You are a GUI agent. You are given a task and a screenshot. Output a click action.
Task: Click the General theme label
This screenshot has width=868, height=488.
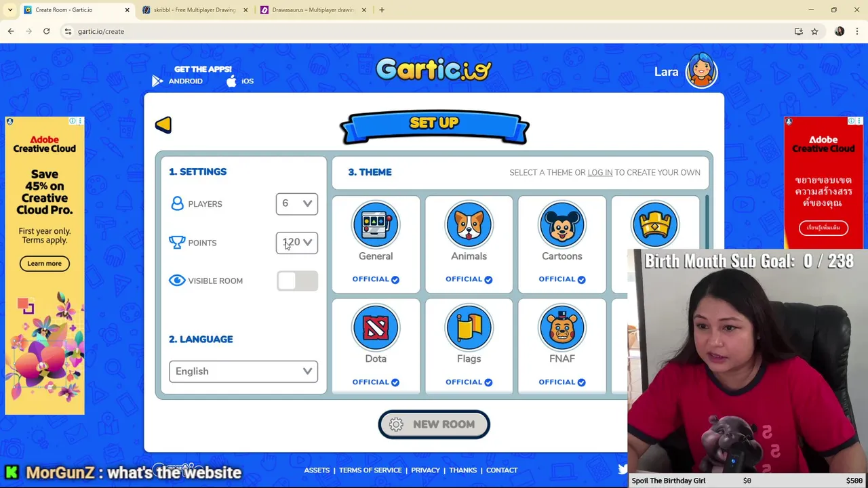[x=376, y=256]
